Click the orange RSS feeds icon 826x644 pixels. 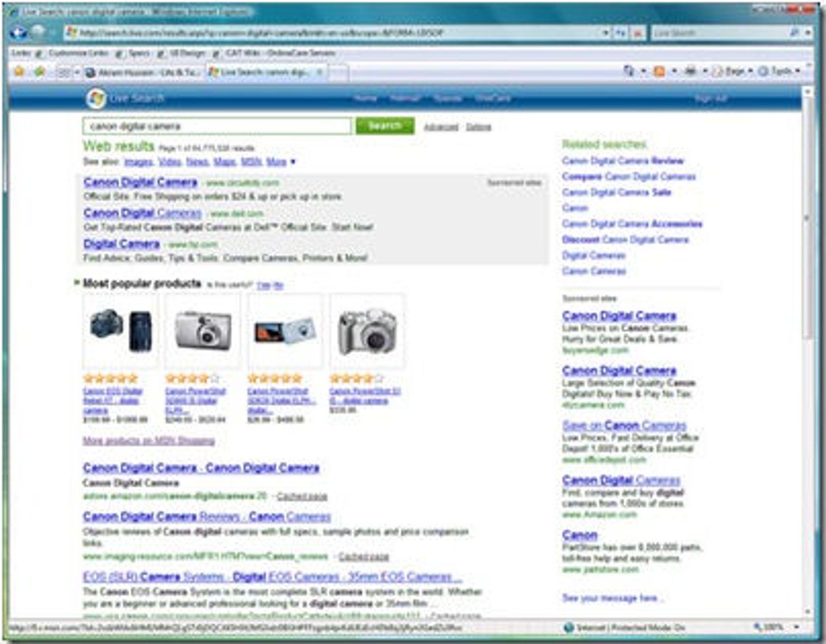660,71
